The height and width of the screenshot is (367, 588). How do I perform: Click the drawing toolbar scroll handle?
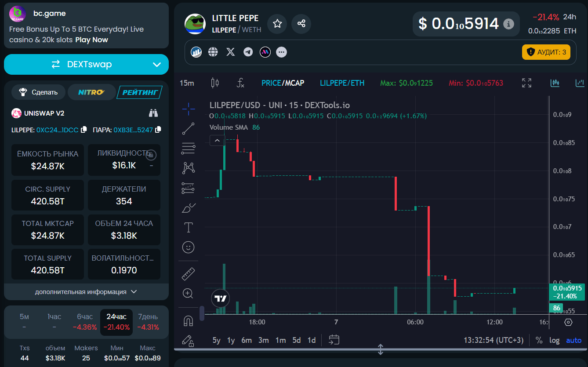202,313
